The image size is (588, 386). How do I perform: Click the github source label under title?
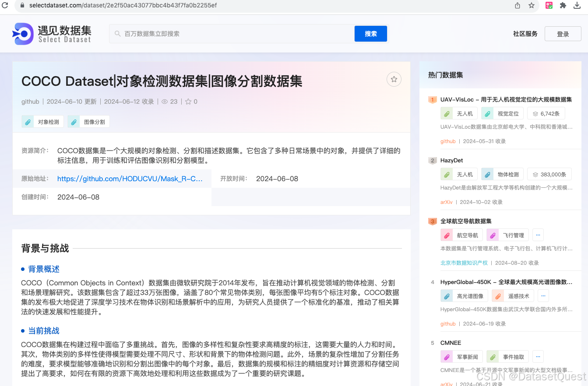tap(30, 102)
